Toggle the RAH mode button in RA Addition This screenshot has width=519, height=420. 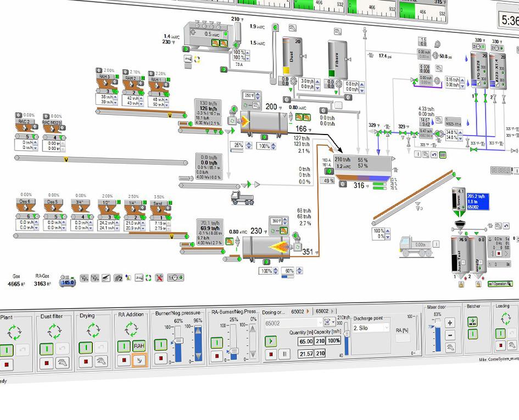coord(139,346)
